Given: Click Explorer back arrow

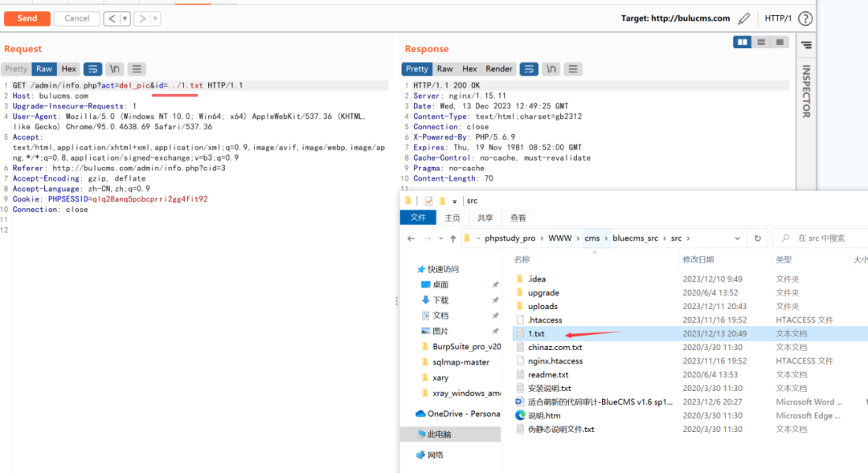Looking at the screenshot, I should (411, 239).
